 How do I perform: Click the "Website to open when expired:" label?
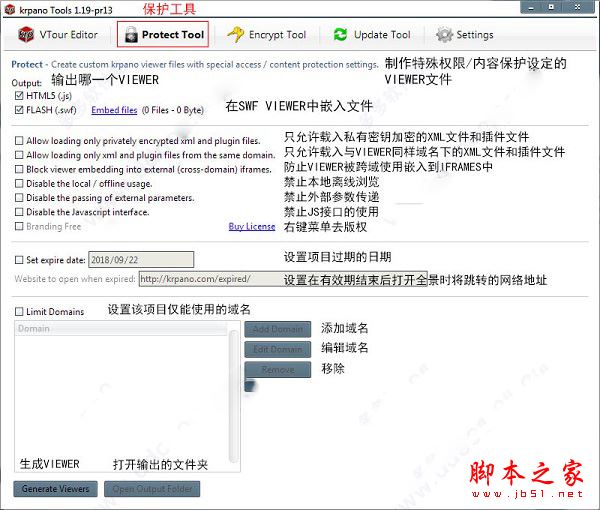pyautogui.click(x=75, y=279)
